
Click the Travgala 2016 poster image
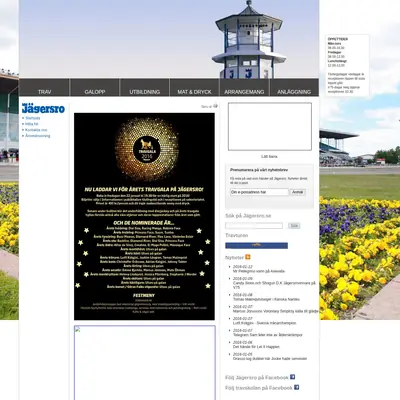pyautogui.click(x=144, y=217)
